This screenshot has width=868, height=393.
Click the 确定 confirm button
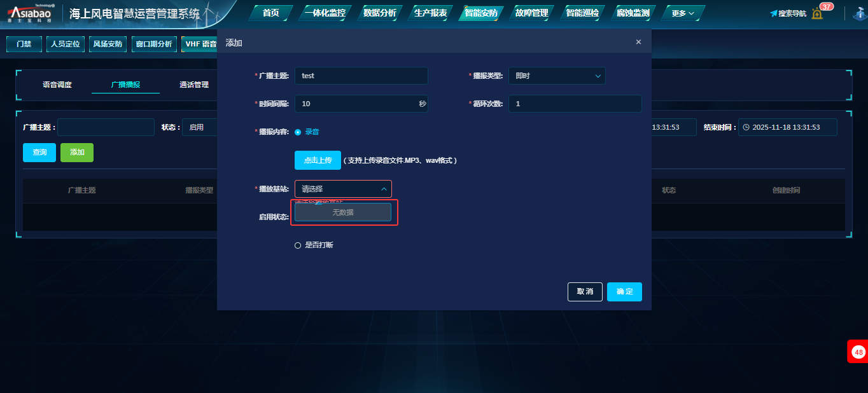tap(624, 292)
